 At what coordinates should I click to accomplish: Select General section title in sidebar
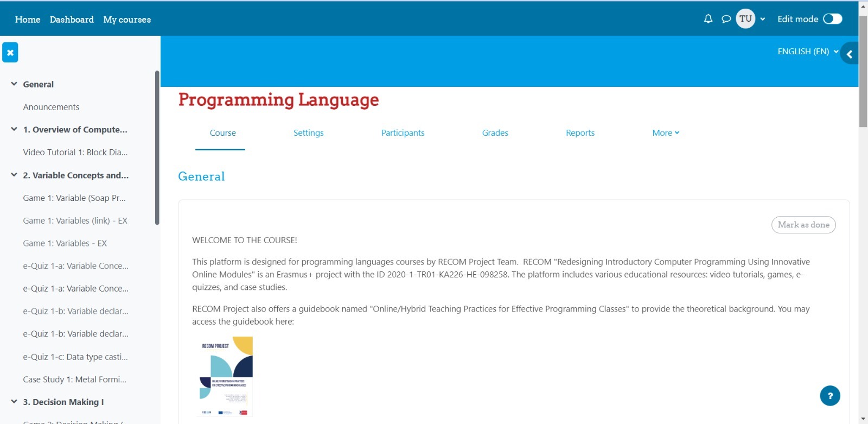coord(39,84)
